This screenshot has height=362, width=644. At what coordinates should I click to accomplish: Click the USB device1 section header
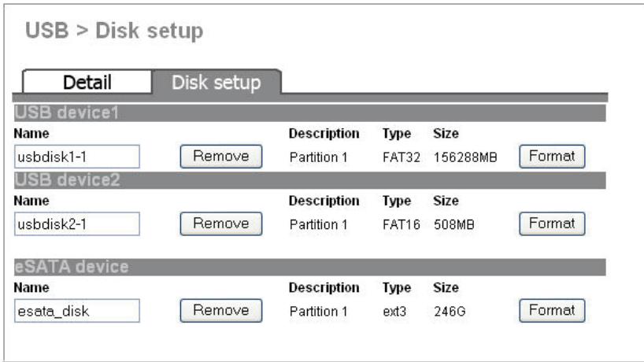[x=309, y=113]
